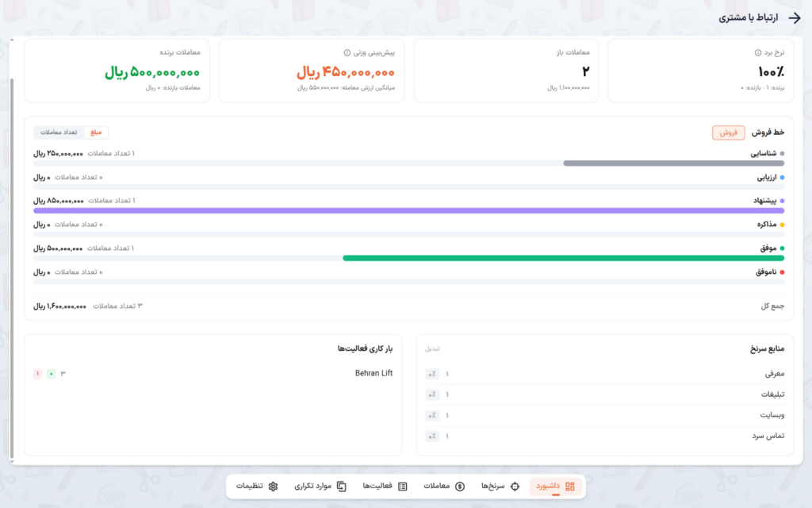Click the Behran Lift workload entry
Screen dimensions: 812x508
click(374, 373)
